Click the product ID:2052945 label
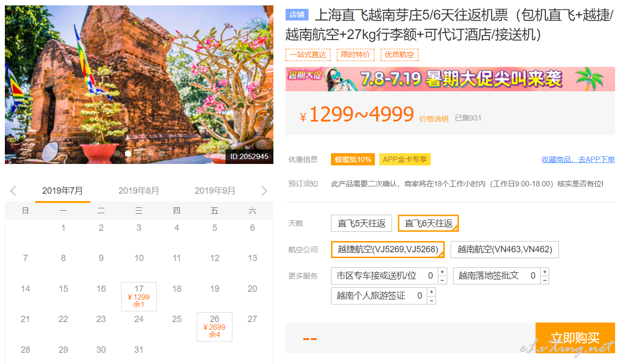This screenshot has height=364, width=620. coord(249,157)
